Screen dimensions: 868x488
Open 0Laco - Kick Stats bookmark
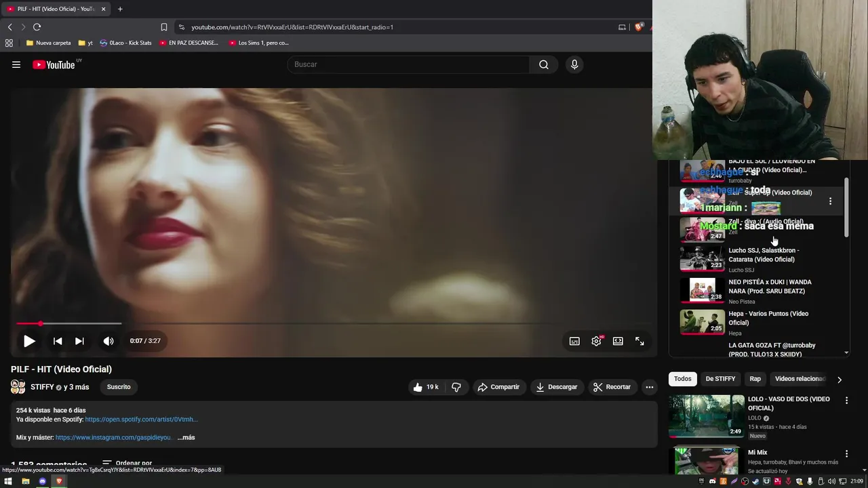click(x=125, y=43)
